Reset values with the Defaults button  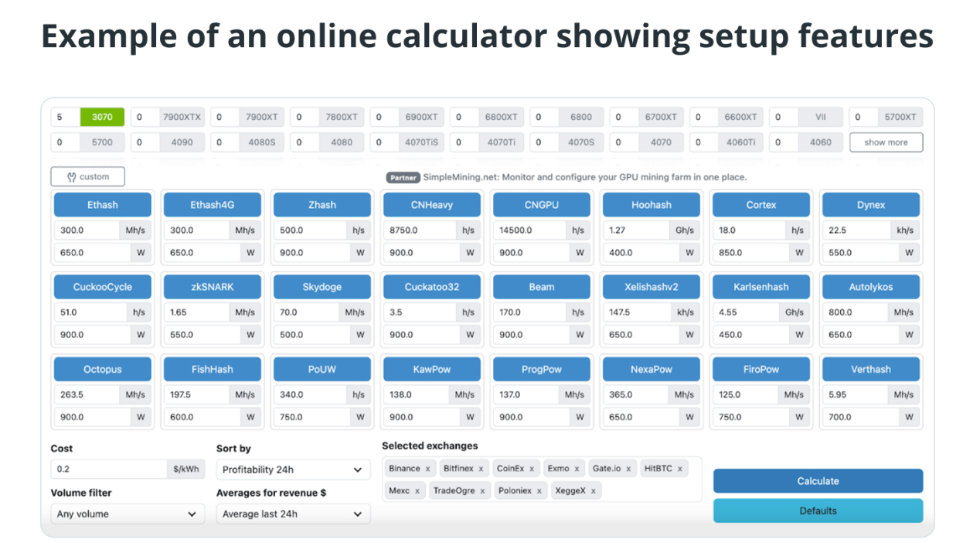818,511
